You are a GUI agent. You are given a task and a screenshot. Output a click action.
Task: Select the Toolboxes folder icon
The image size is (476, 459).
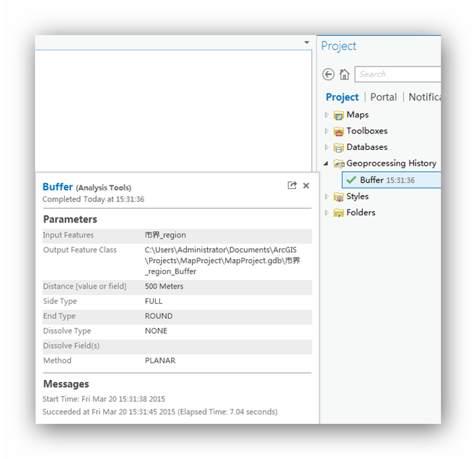339,131
